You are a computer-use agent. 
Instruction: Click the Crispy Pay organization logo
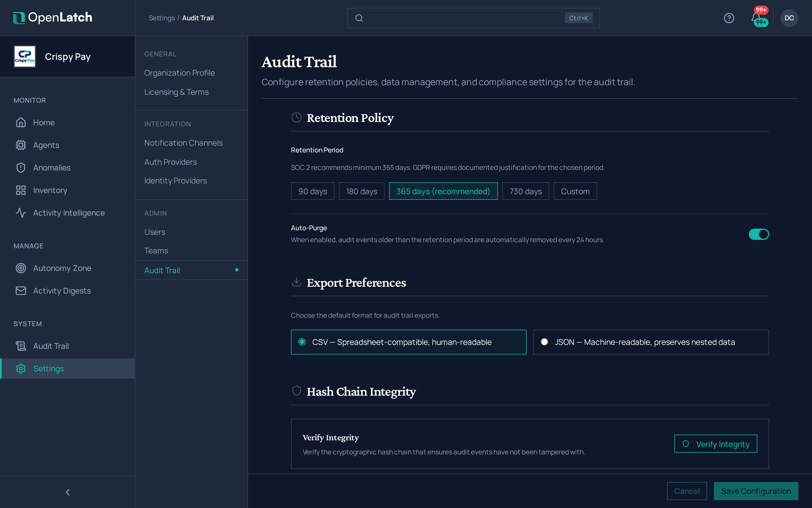click(25, 56)
